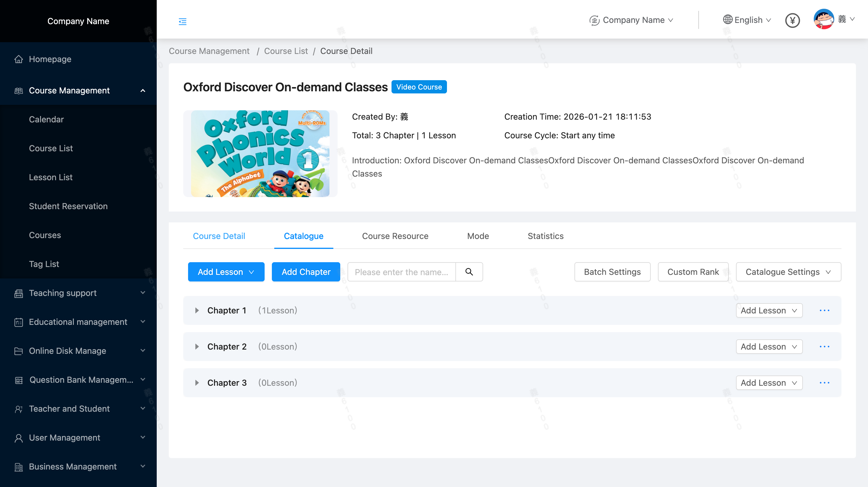Expand Chapter 3 disclosure triangle
The height and width of the screenshot is (487, 868).
click(x=197, y=382)
